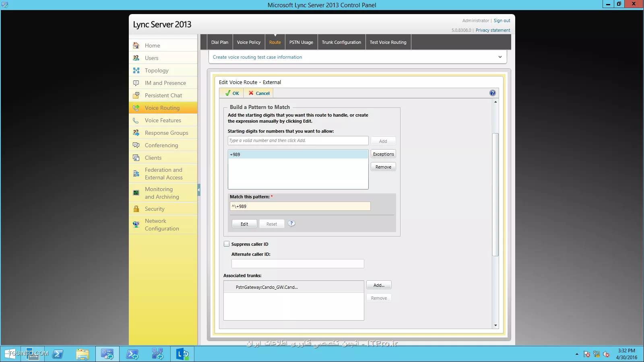This screenshot has width=644, height=362.
Task: Click the Action Center flag tray icon
Action: [587, 354]
